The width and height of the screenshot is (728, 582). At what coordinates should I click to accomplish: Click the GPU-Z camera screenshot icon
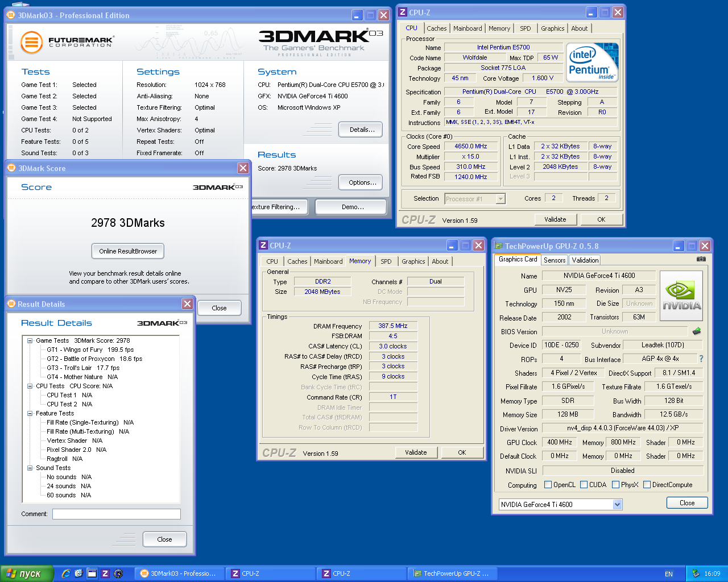tap(701, 259)
